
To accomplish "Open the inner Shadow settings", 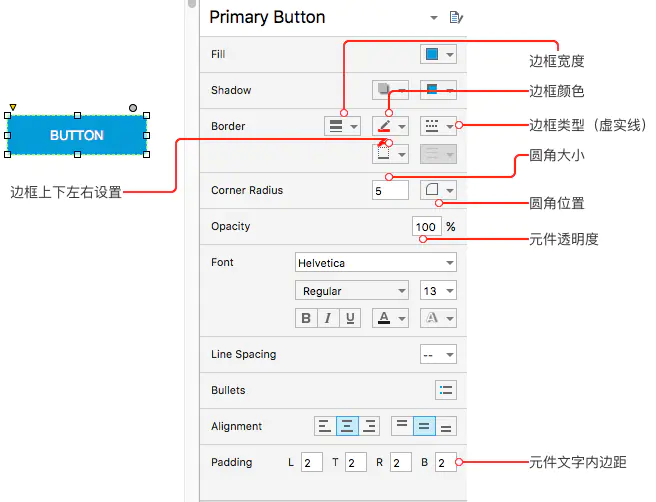I will 438,90.
